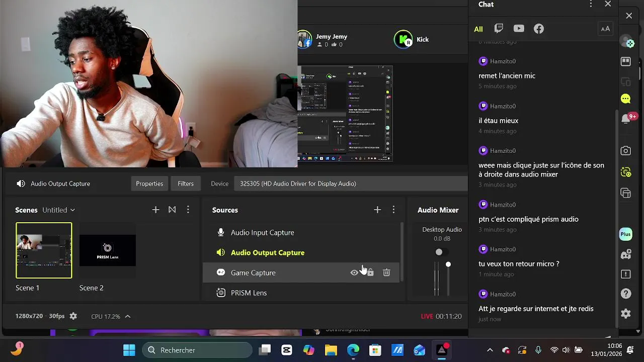644x362 pixels.
Task: Select Audio Input Capture source
Action: [x=301, y=232]
